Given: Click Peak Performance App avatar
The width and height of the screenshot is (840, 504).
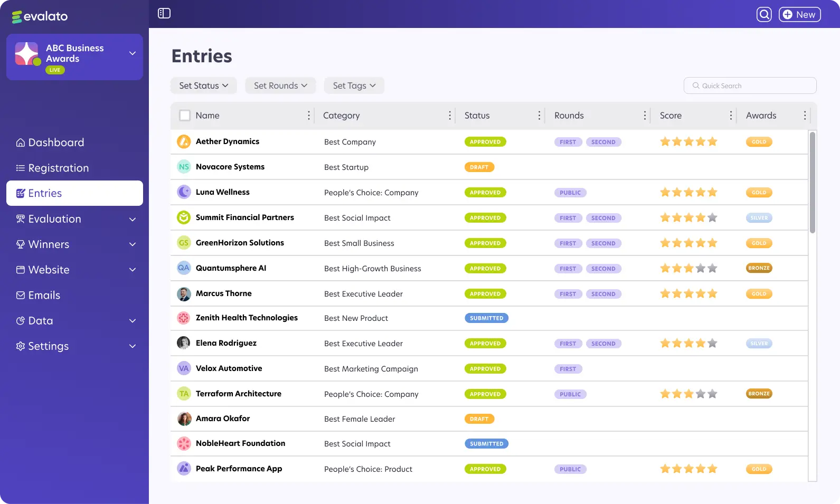Looking at the screenshot, I should click(184, 469).
